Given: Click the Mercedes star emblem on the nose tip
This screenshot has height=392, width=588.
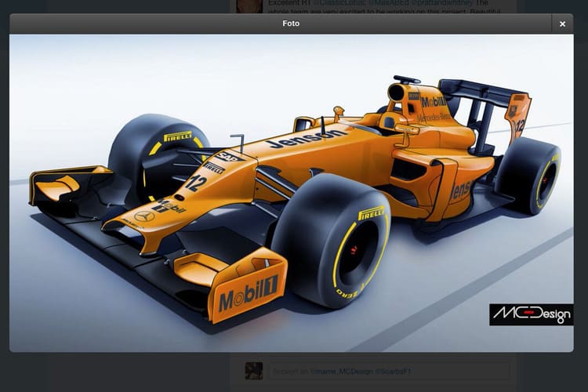Looking at the screenshot, I should (x=143, y=216).
